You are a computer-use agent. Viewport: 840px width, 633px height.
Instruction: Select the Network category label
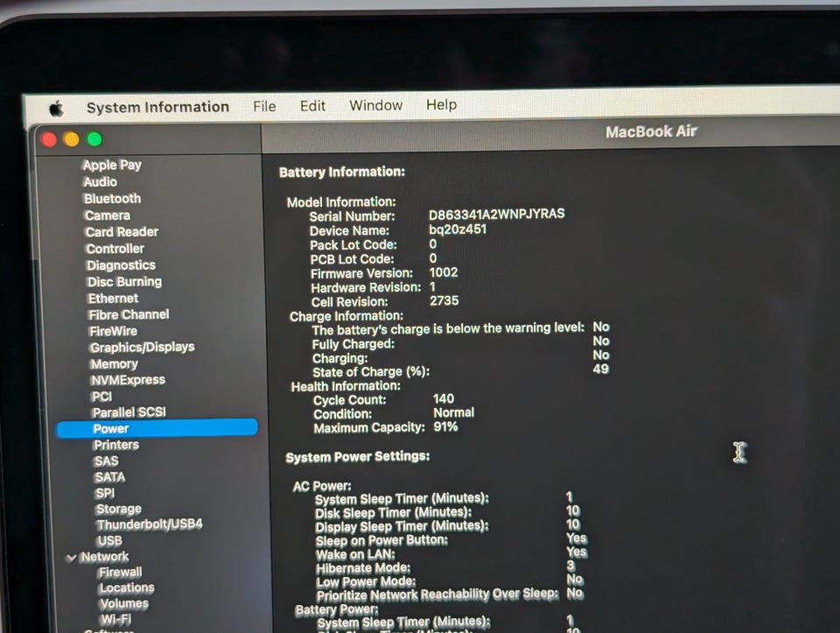105,557
